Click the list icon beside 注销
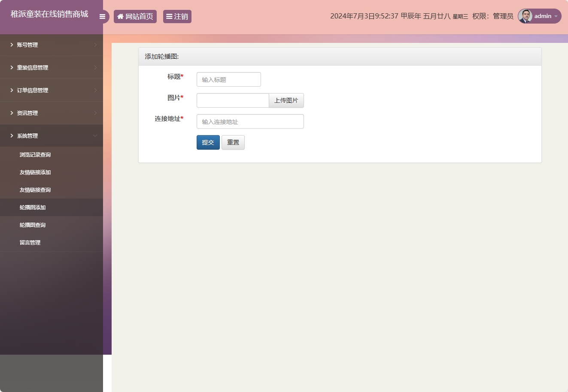Viewport: 568px width, 392px height. click(170, 16)
